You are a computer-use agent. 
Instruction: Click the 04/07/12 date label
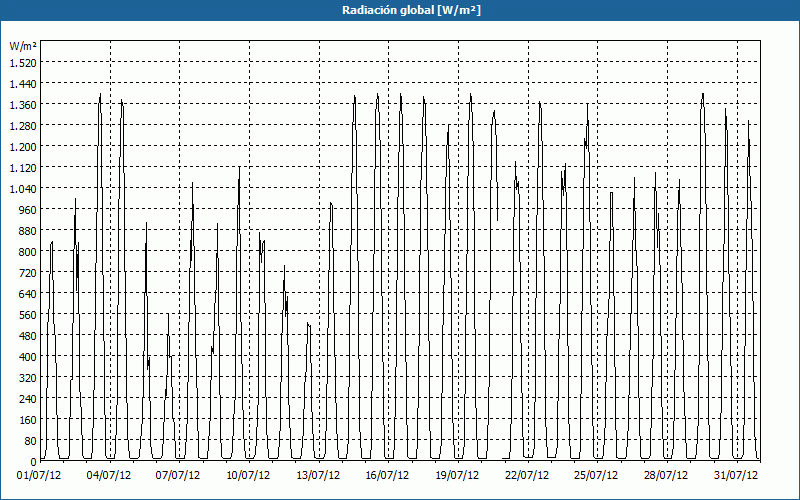coord(109,476)
